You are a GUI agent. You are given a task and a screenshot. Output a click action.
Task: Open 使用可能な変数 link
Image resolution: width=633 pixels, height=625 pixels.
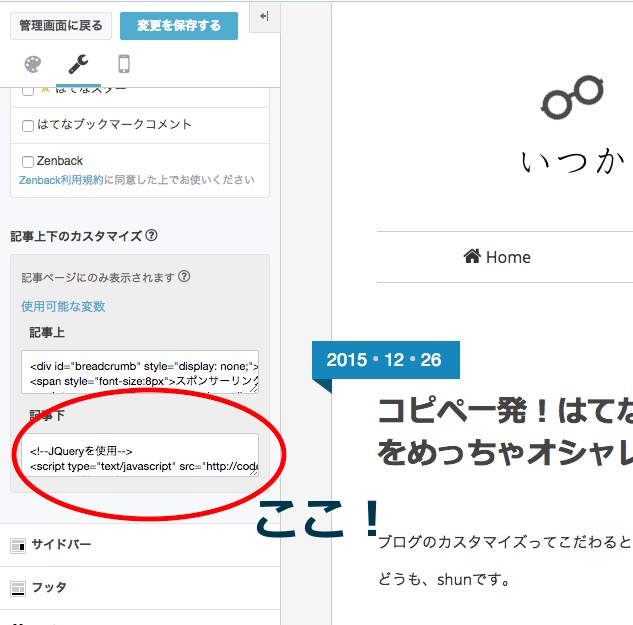(63, 306)
